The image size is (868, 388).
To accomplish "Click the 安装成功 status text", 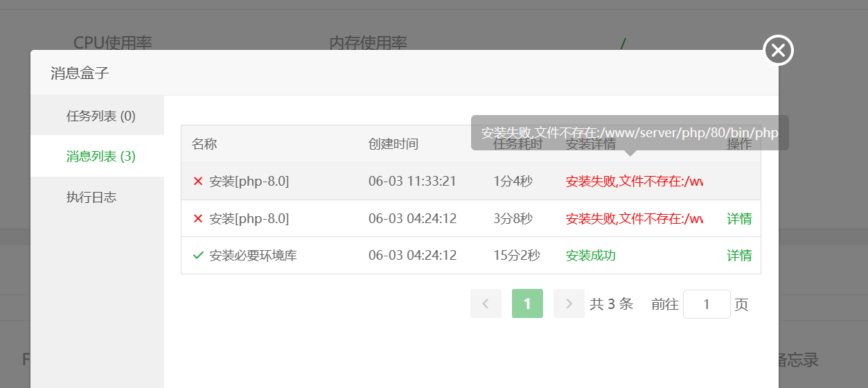I will click(x=591, y=256).
